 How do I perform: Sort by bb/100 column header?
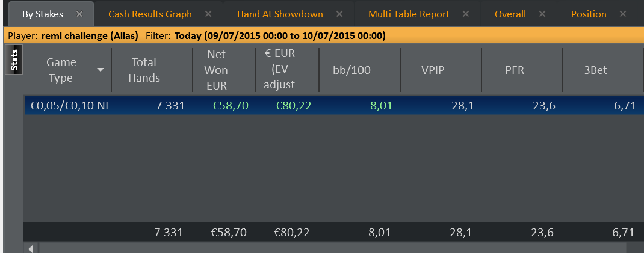[351, 70]
